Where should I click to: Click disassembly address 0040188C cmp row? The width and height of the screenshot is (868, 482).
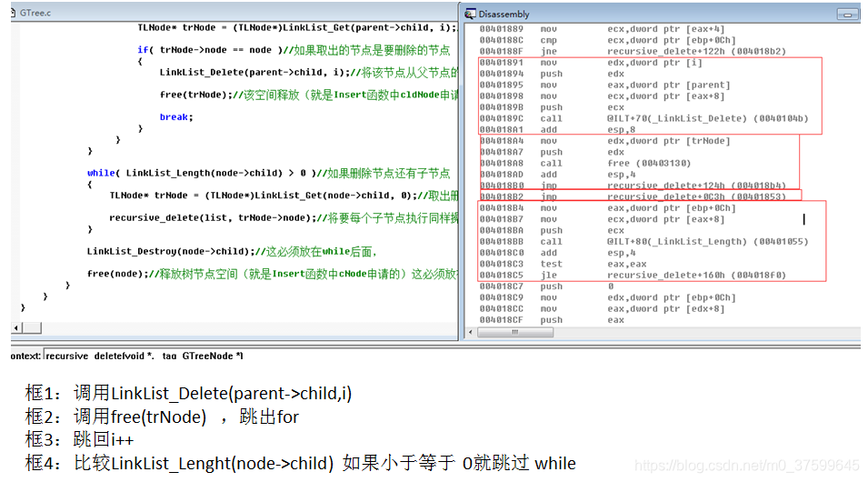(x=608, y=40)
